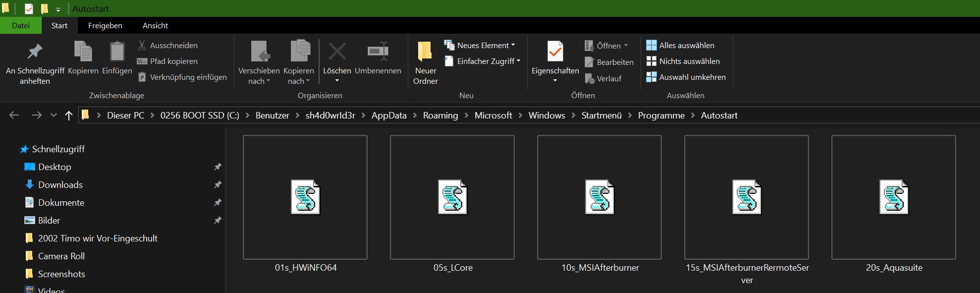980x293 pixels.
Task: Click 0256 BOOT SSD (C:) breadcrumb
Action: (x=200, y=115)
